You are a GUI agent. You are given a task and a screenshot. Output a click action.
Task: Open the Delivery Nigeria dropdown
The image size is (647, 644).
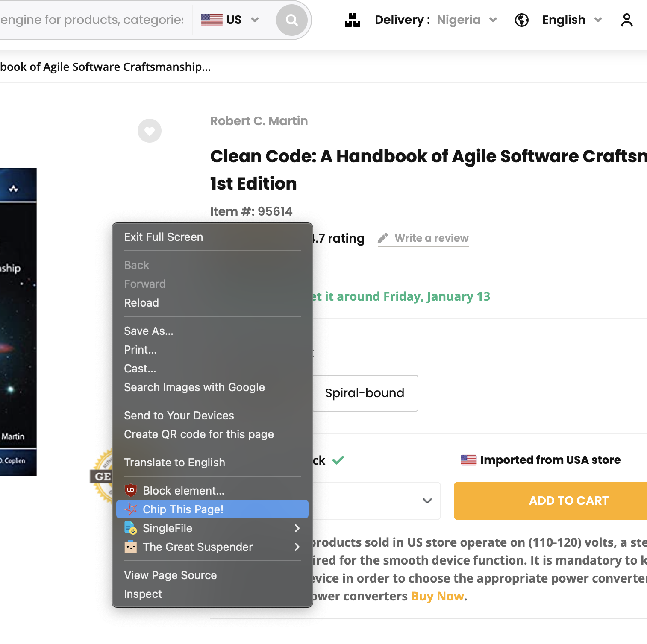(467, 20)
